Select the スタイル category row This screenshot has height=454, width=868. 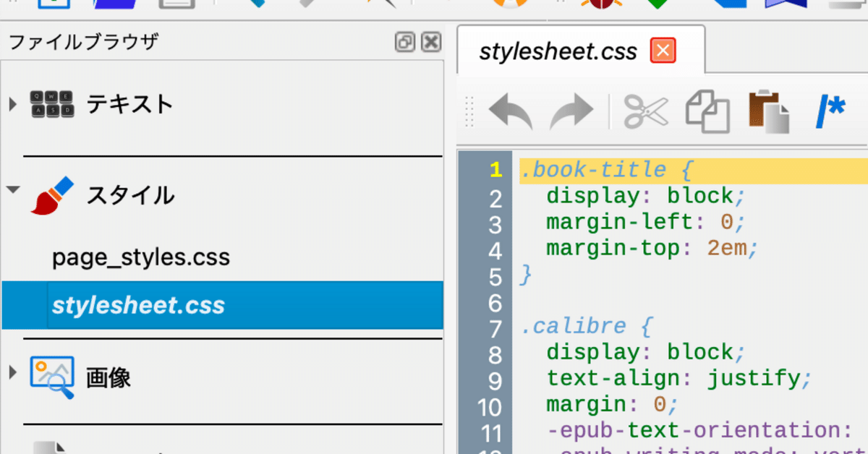point(221,195)
